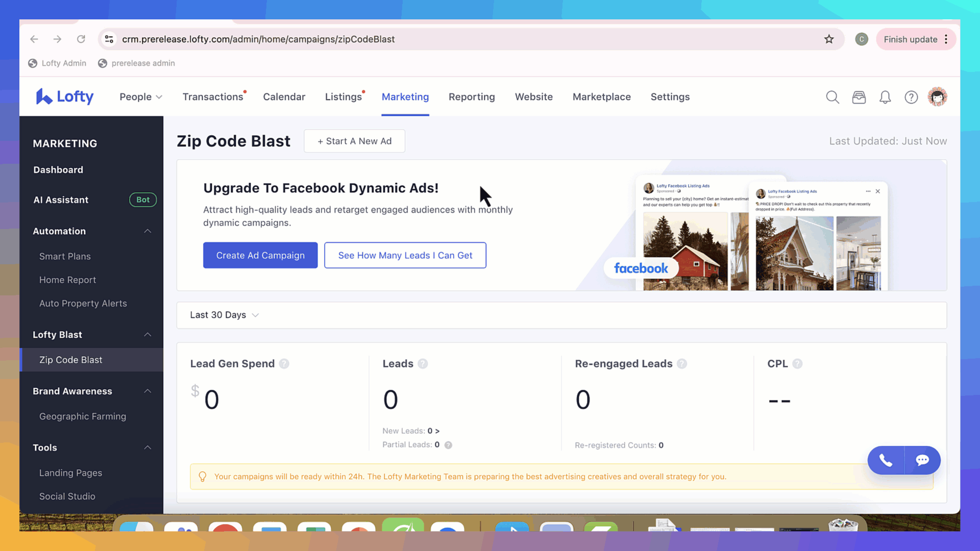Screen dimensions: 980x551
Task: Go to the Calendar tab
Action: point(284,97)
